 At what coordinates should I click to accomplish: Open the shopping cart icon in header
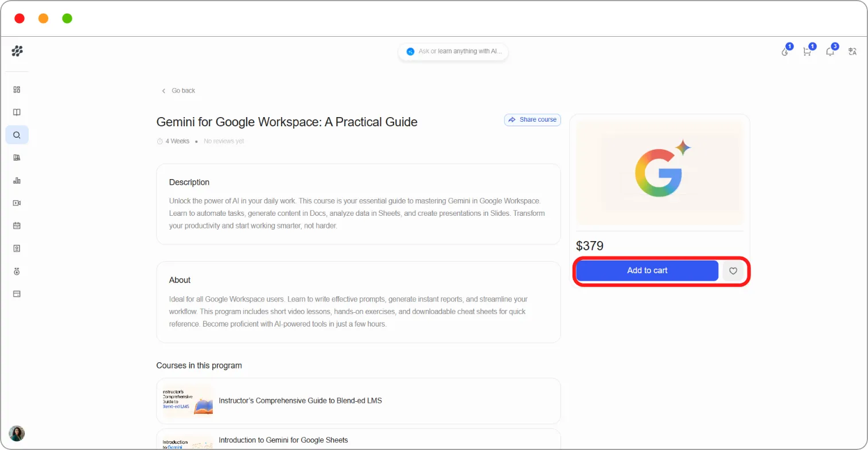tap(807, 51)
